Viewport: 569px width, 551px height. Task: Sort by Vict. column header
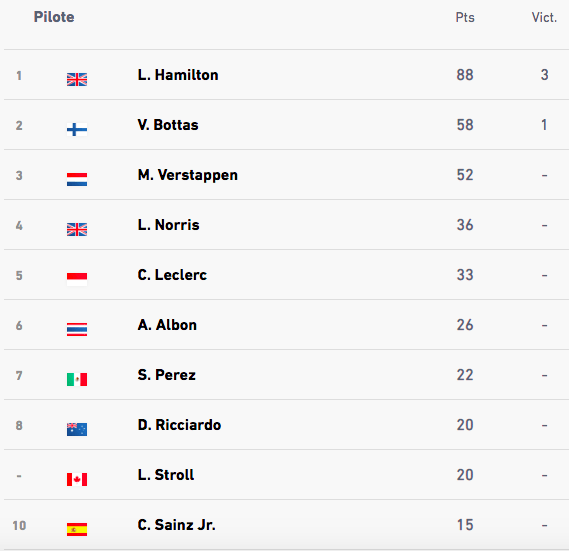pos(544,17)
